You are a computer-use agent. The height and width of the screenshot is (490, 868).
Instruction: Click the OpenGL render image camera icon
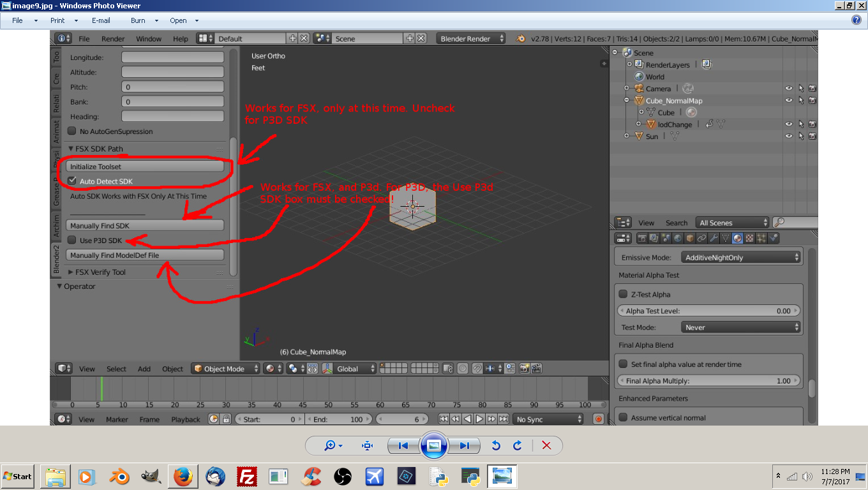[525, 368]
